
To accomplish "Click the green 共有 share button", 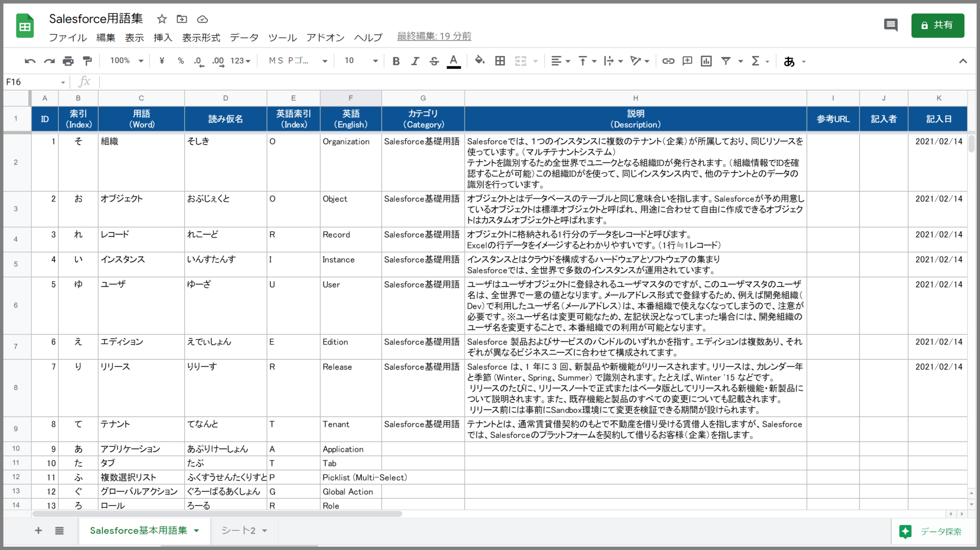I will pyautogui.click(x=937, y=25).
